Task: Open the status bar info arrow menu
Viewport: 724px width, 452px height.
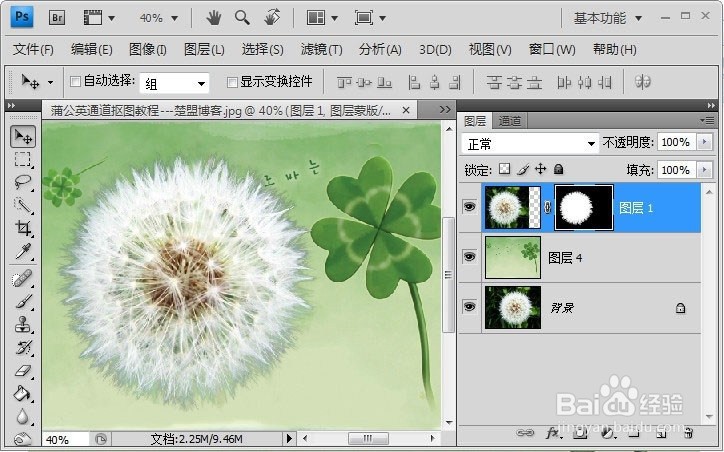Action: click(x=290, y=438)
